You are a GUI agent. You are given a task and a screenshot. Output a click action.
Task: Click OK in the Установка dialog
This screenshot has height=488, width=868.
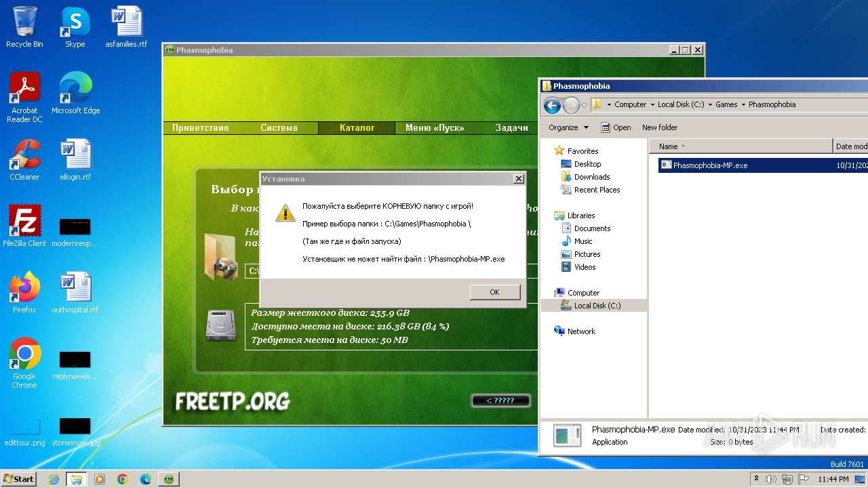pyautogui.click(x=494, y=292)
